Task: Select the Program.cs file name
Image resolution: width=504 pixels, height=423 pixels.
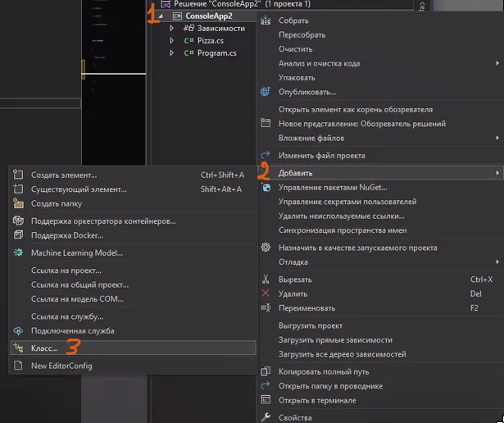Action: click(x=216, y=52)
